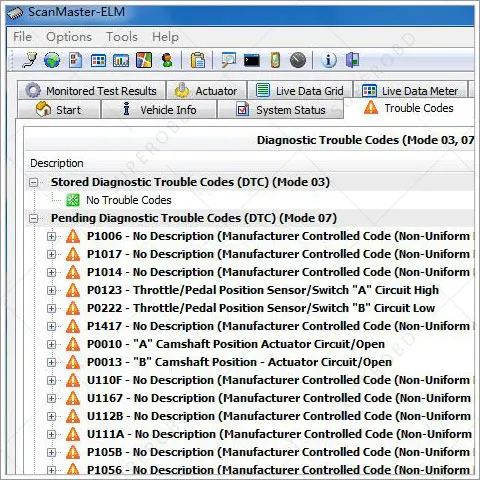The width and height of the screenshot is (480, 480).
Task: Click the Description column header
Action: coord(57,163)
